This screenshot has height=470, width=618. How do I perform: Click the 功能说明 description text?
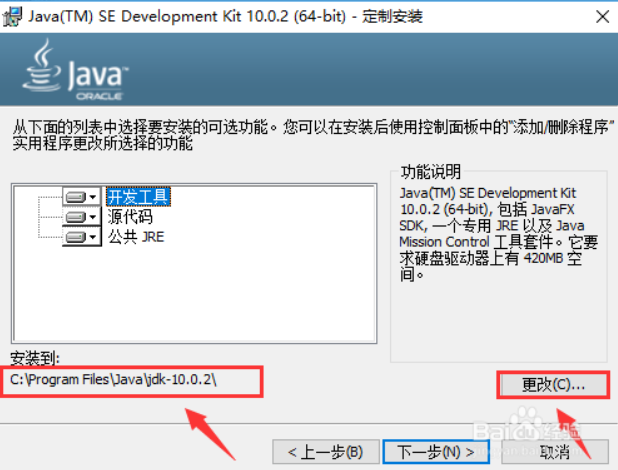[498, 234]
